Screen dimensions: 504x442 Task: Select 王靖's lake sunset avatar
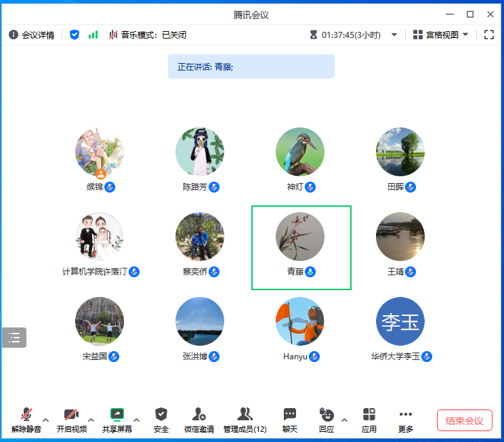tap(400, 237)
